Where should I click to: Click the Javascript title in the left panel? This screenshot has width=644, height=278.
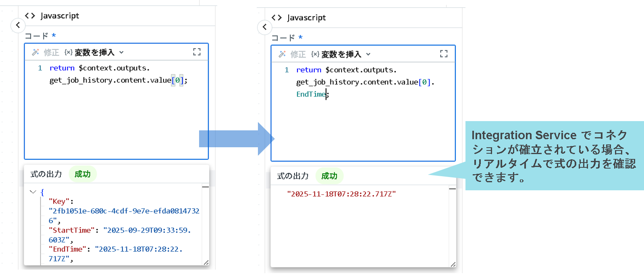60,16
